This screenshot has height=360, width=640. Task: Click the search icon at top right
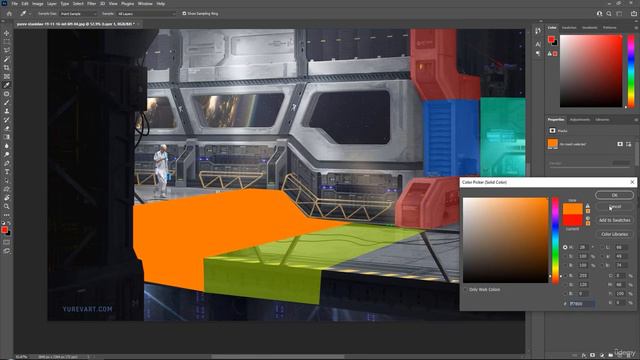(609, 13)
